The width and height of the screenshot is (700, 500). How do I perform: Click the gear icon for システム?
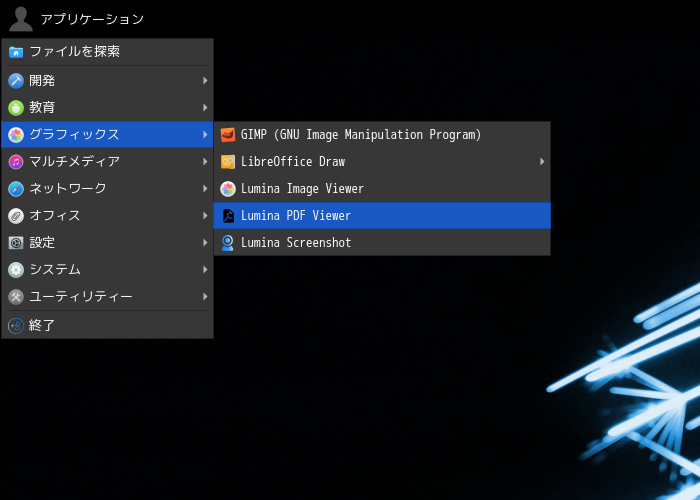coord(16,270)
